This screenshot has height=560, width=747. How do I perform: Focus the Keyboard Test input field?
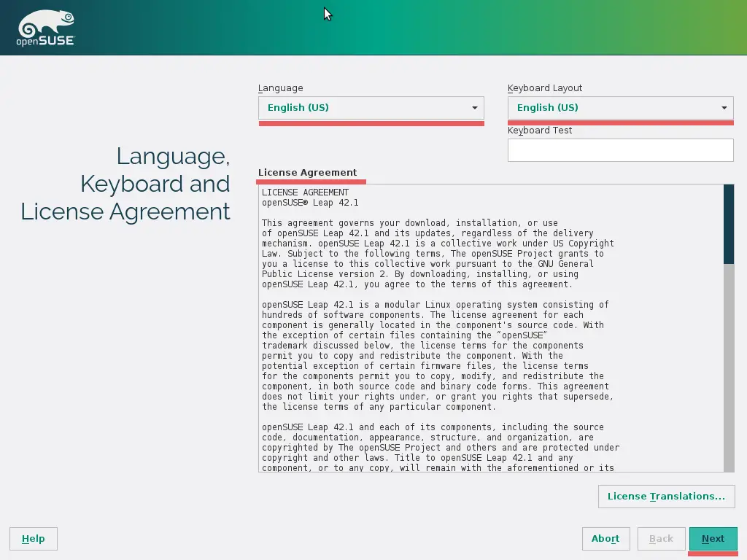click(620, 150)
